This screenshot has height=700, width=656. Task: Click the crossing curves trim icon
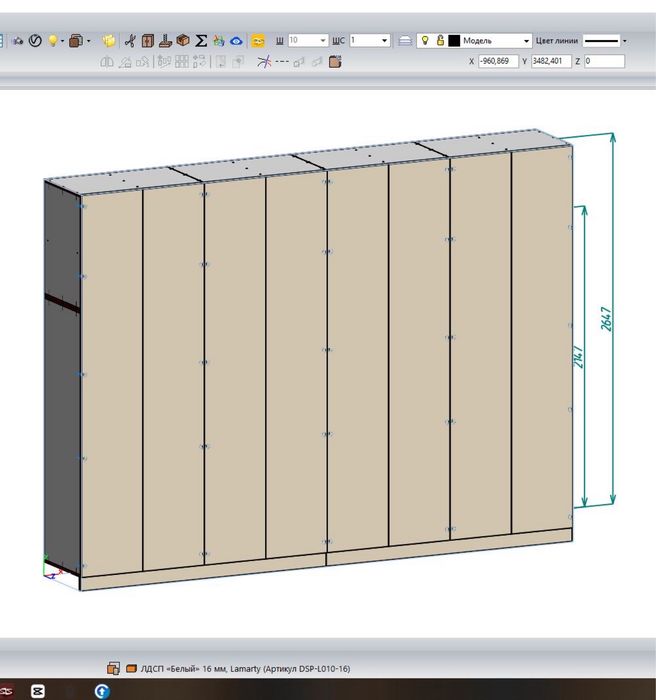pos(264,61)
